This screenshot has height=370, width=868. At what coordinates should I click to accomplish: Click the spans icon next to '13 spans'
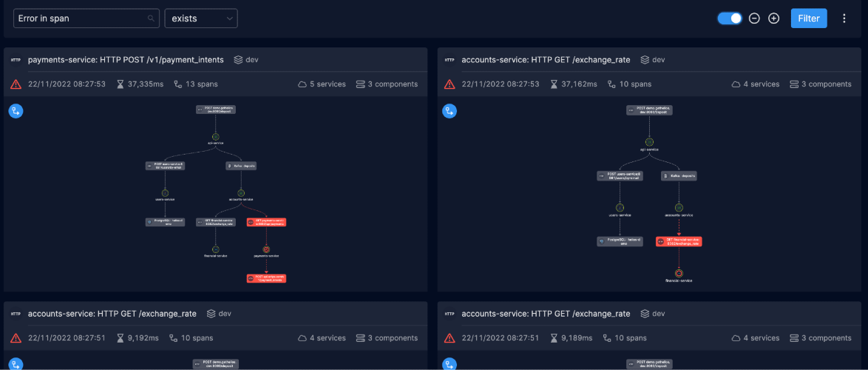point(177,84)
